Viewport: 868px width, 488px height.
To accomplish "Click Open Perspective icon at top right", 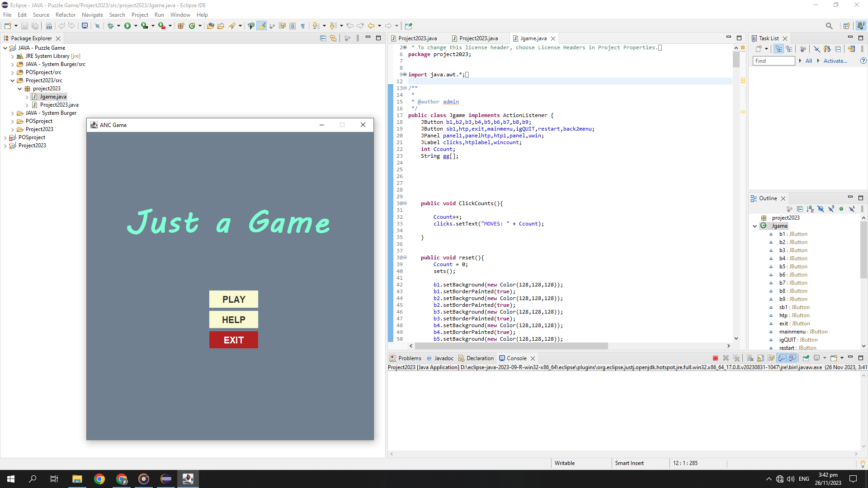I will tap(846, 26).
